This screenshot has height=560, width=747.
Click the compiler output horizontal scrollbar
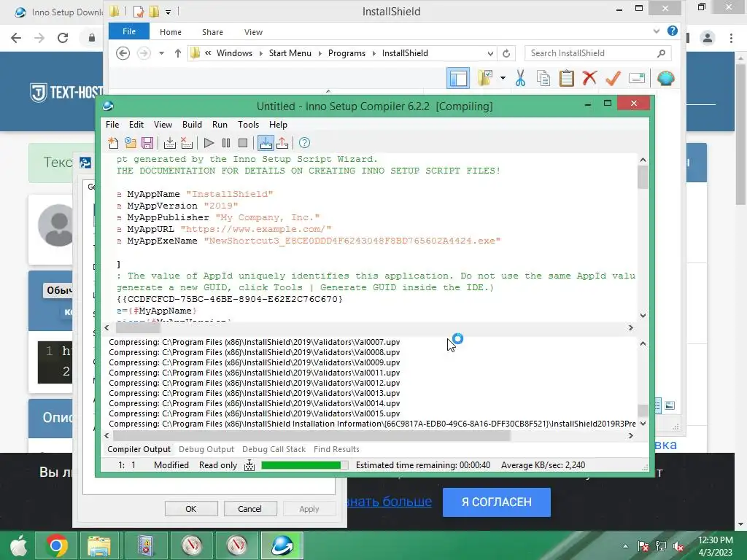click(311, 435)
